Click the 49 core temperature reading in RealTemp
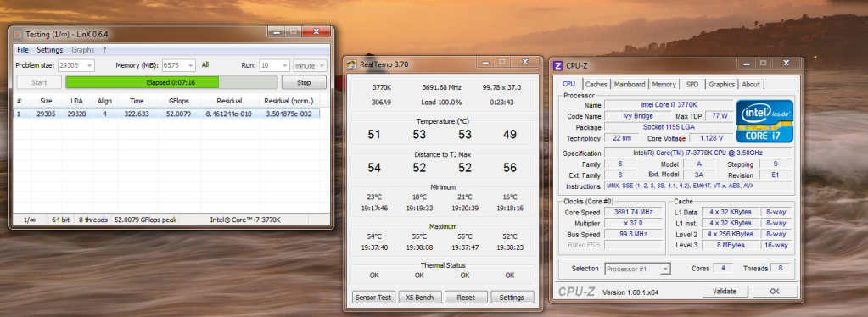Image resolution: width=868 pixels, height=317 pixels. click(510, 135)
